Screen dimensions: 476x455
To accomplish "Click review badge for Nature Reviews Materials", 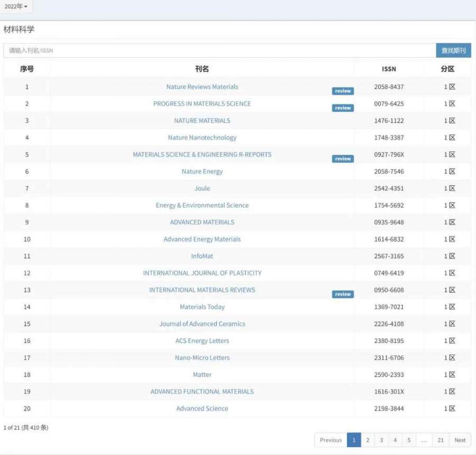I will tap(343, 91).
